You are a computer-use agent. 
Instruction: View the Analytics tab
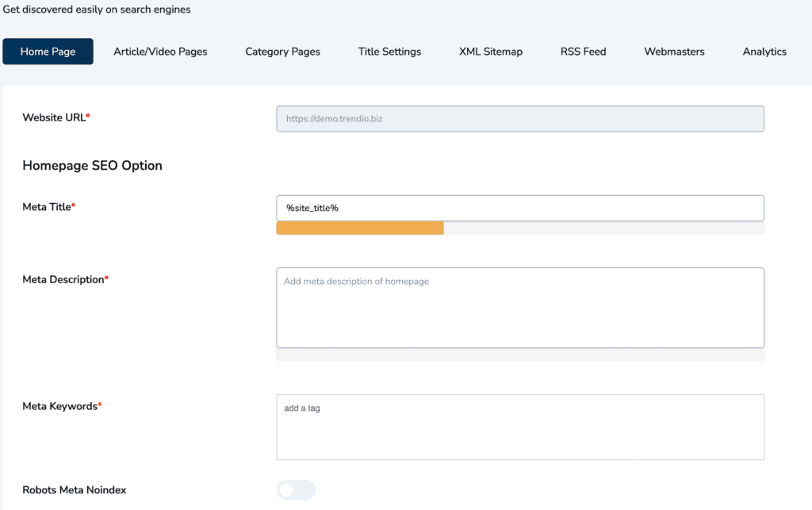(764, 51)
